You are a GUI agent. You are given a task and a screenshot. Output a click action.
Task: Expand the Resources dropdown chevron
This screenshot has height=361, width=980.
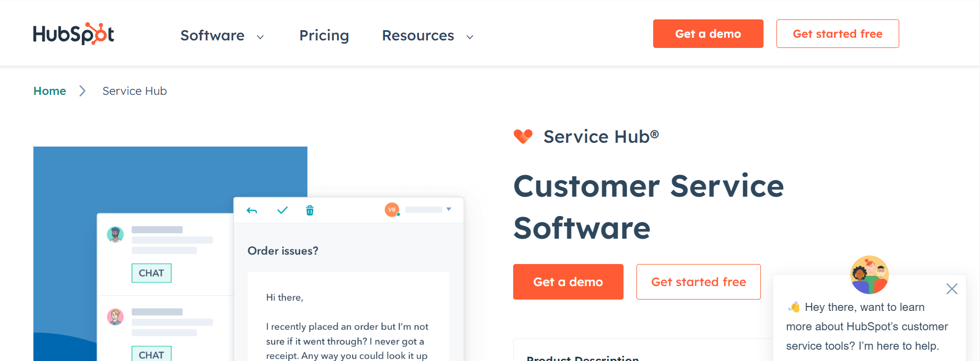pos(470,37)
